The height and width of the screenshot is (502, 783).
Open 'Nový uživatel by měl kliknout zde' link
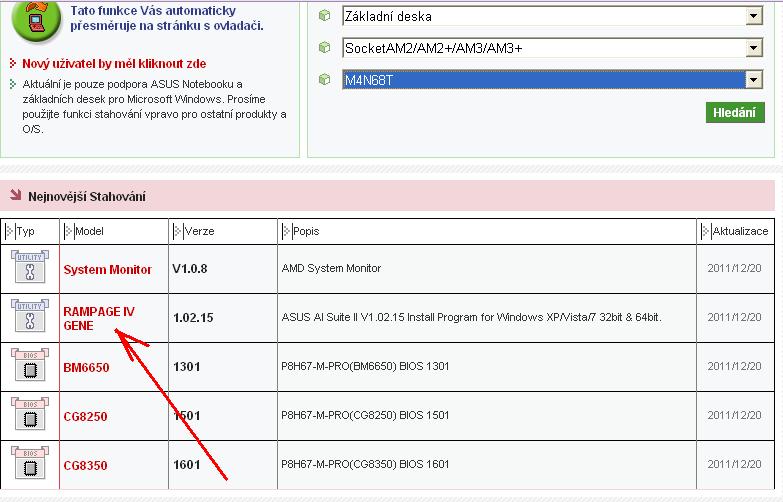(114, 64)
